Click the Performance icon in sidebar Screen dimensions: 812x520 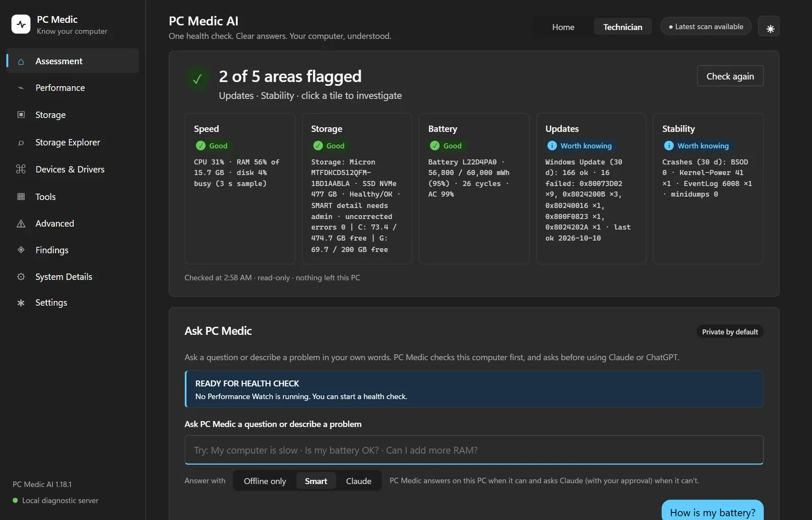21,88
